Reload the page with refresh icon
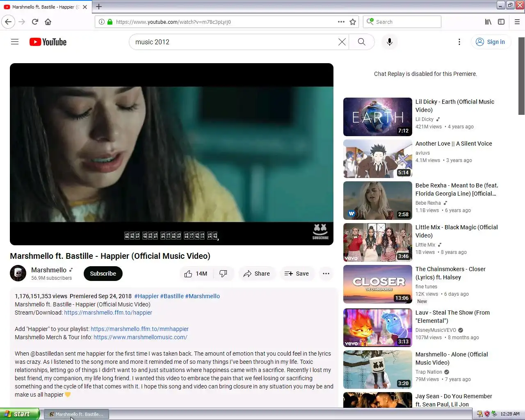 [x=35, y=22]
